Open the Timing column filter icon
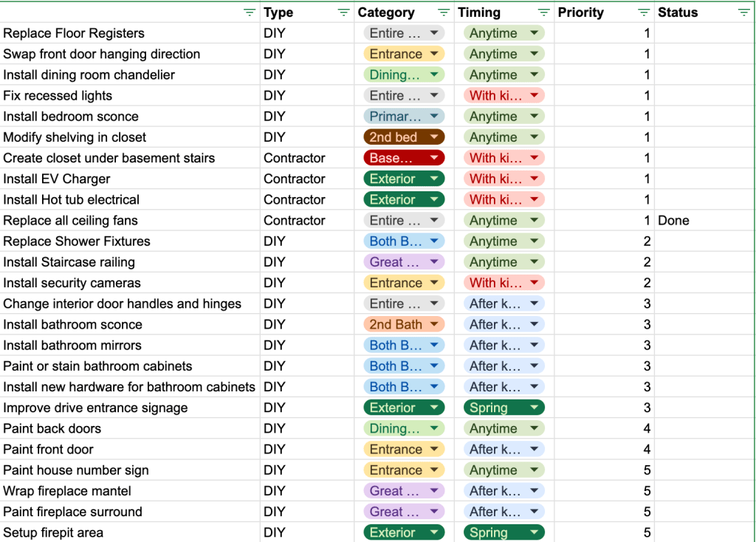This screenshot has height=542, width=756. (x=544, y=13)
